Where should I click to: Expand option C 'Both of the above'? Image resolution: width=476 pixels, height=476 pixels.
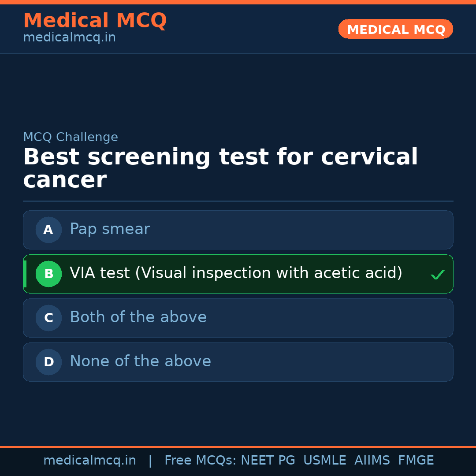[238, 317]
